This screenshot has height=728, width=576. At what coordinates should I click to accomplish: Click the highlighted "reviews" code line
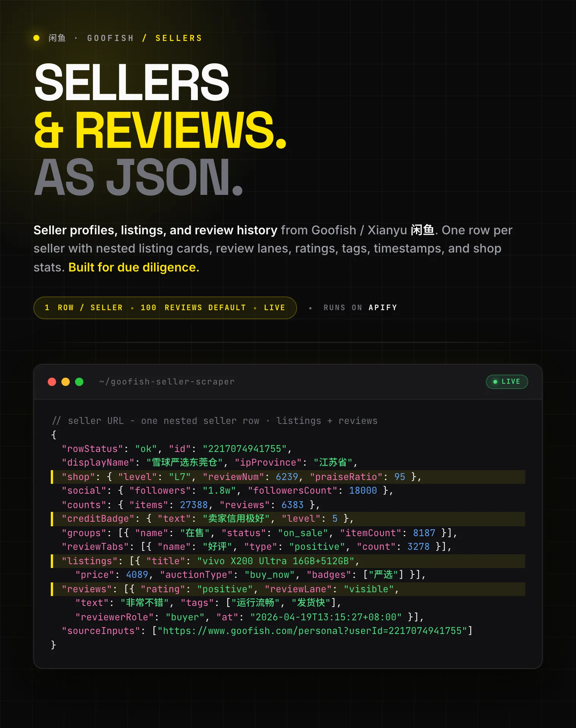288,589
